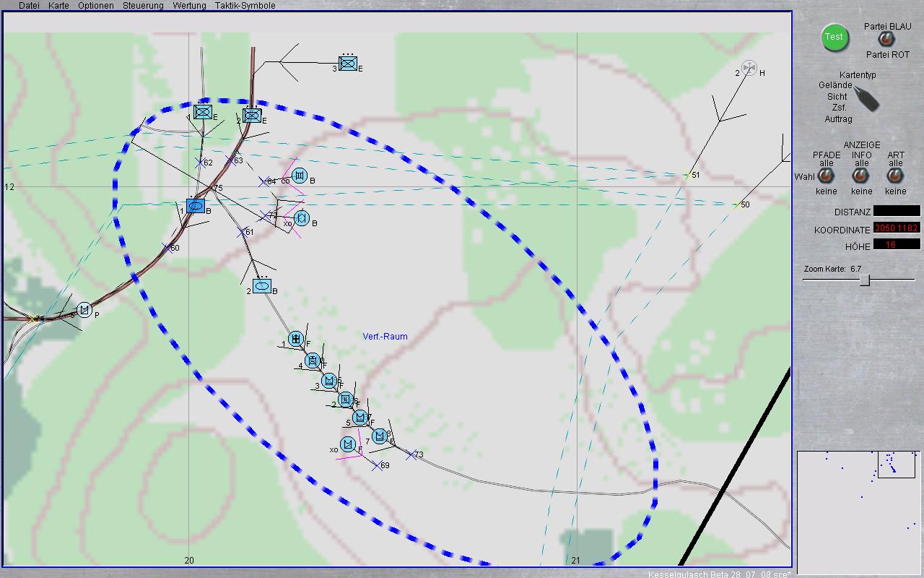This screenshot has height=578, width=924.
Task: Select unit 2 B rectangle on the path
Action: (263, 286)
